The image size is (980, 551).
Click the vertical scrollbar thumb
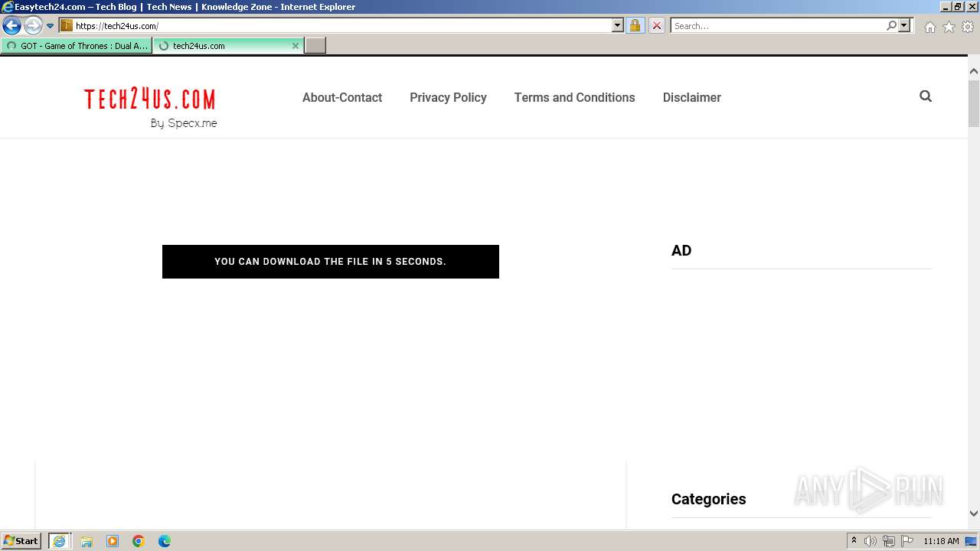[x=974, y=103]
